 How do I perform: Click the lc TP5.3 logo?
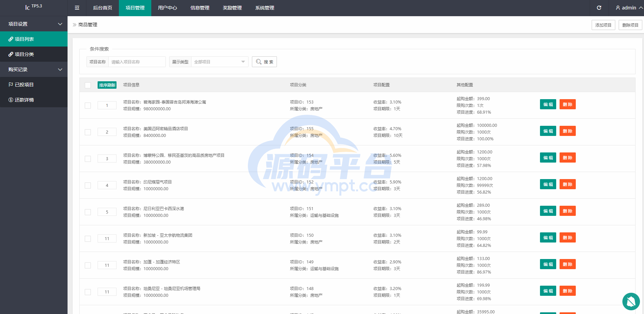pos(33,7)
